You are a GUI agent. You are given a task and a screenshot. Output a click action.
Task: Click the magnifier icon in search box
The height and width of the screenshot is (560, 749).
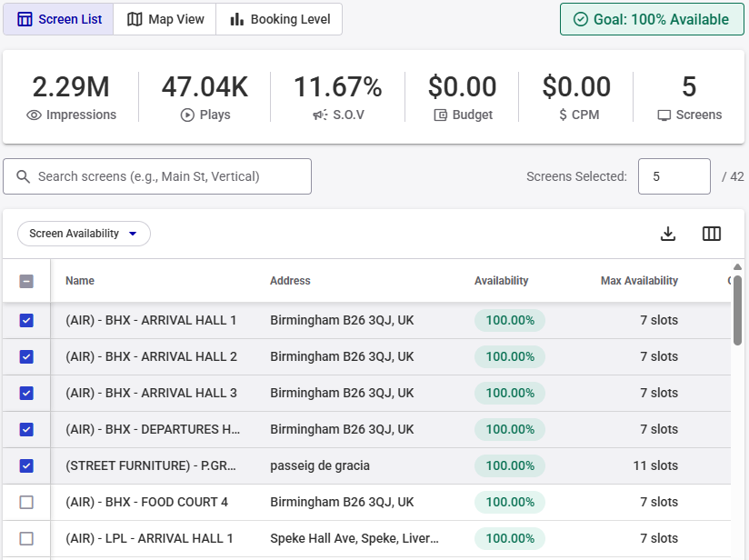click(24, 176)
